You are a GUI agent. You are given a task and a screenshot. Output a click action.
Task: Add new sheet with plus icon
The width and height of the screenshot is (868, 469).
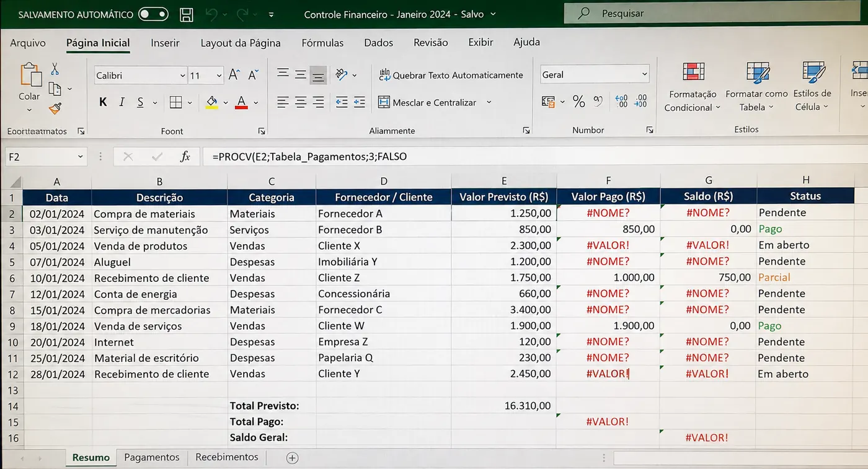pos(292,458)
